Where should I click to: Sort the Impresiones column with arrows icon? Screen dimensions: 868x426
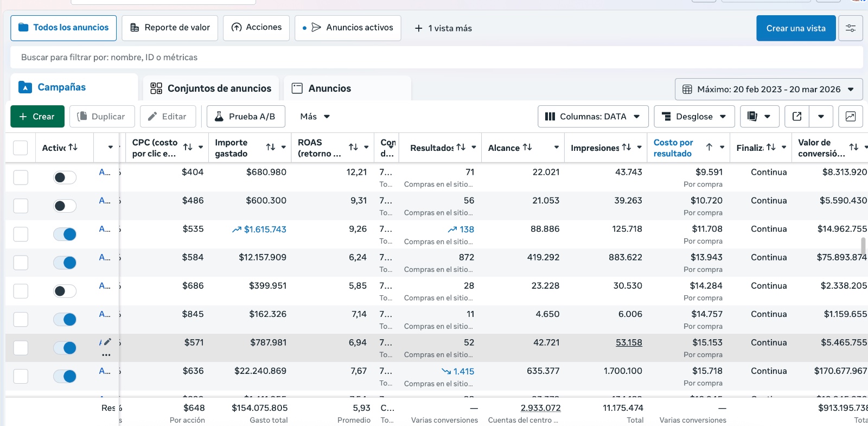point(627,147)
